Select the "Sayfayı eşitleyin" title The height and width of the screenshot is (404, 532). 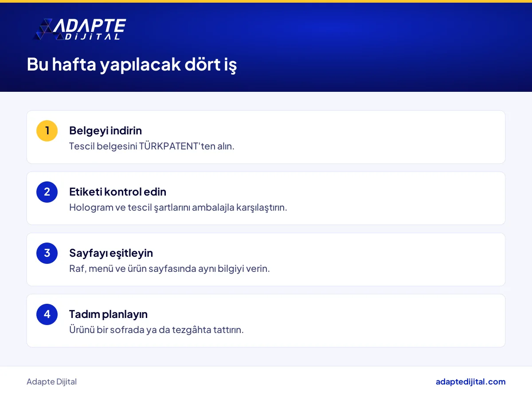(x=111, y=253)
